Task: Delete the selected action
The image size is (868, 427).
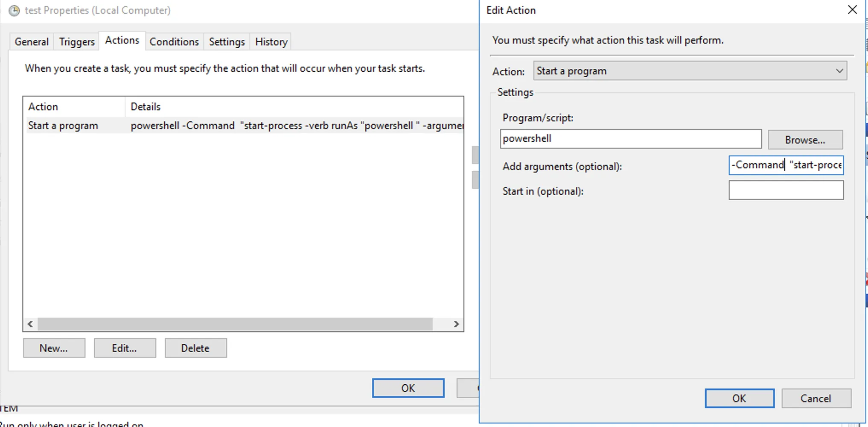Action: pos(195,348)
